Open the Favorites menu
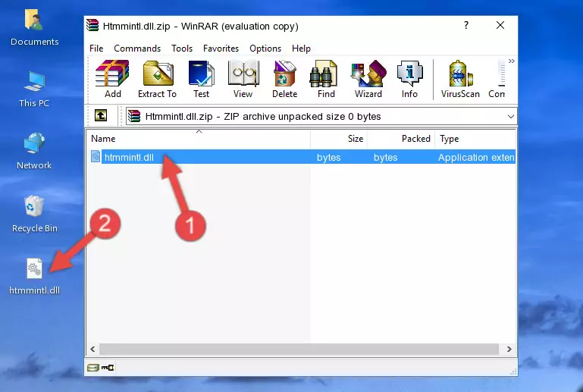The width and height of the screenshot is (583, 392). coord(221,49)
